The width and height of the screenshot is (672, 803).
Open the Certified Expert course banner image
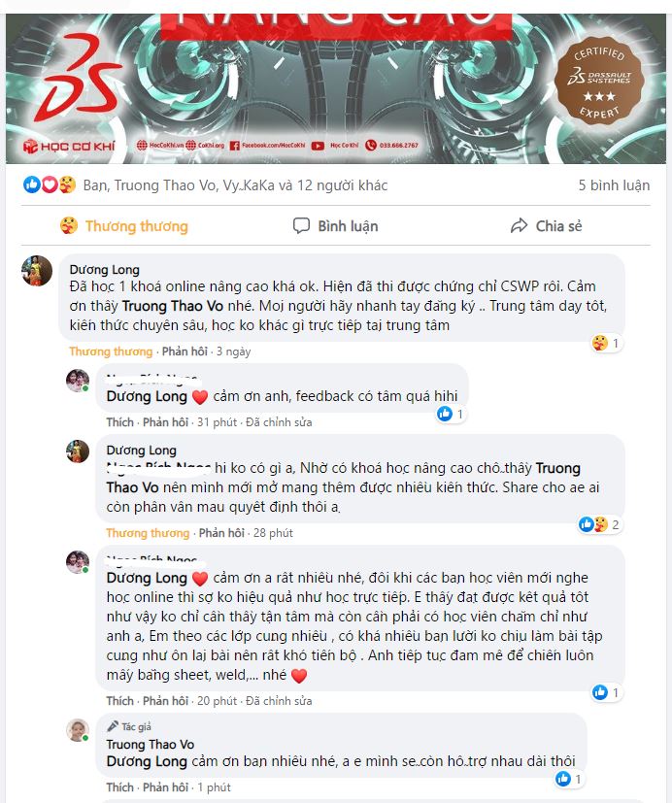coord(336,88)
